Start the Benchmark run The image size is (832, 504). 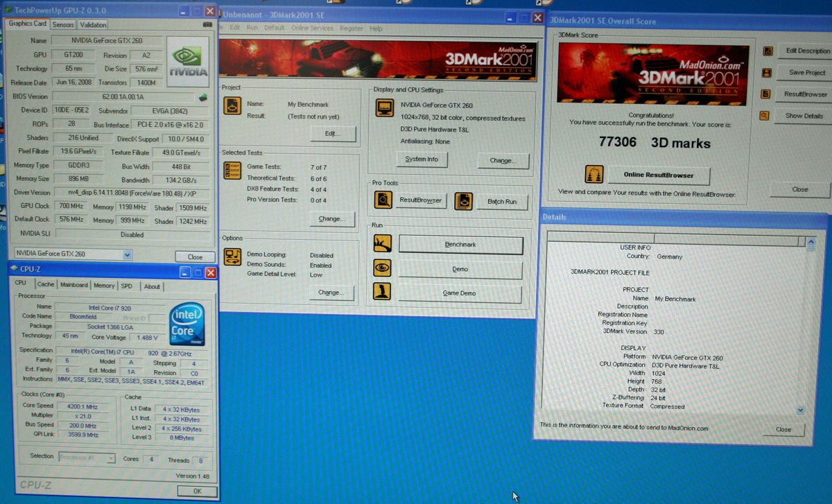click(460, 245)
